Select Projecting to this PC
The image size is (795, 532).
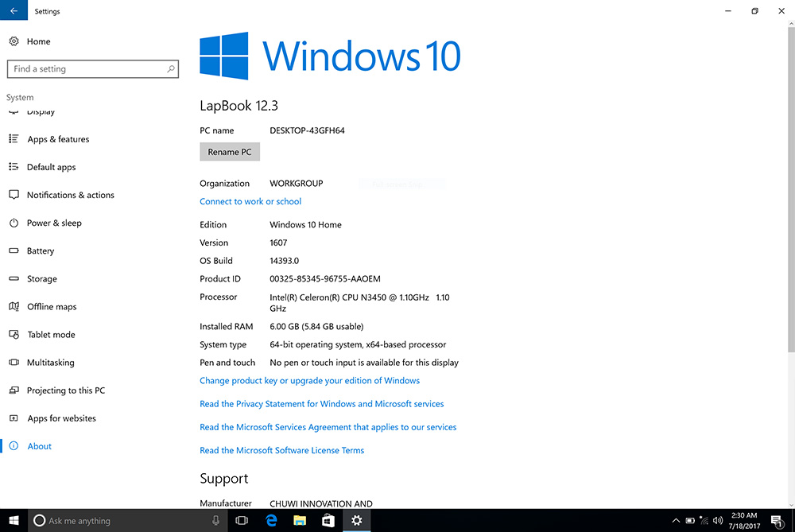coord(66,390)
